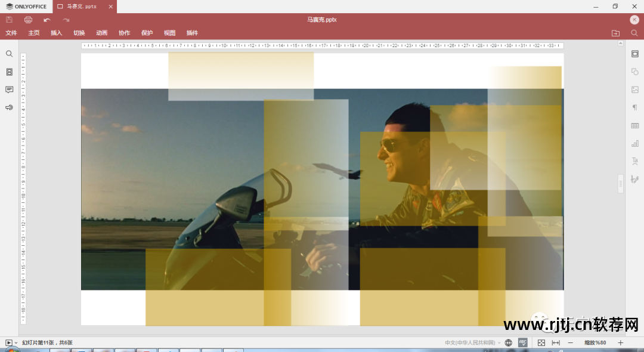The height and width of the screenshot is (352, 644).
Task: Click the search icon in the top-right header
Action: [x=634, y=33]
